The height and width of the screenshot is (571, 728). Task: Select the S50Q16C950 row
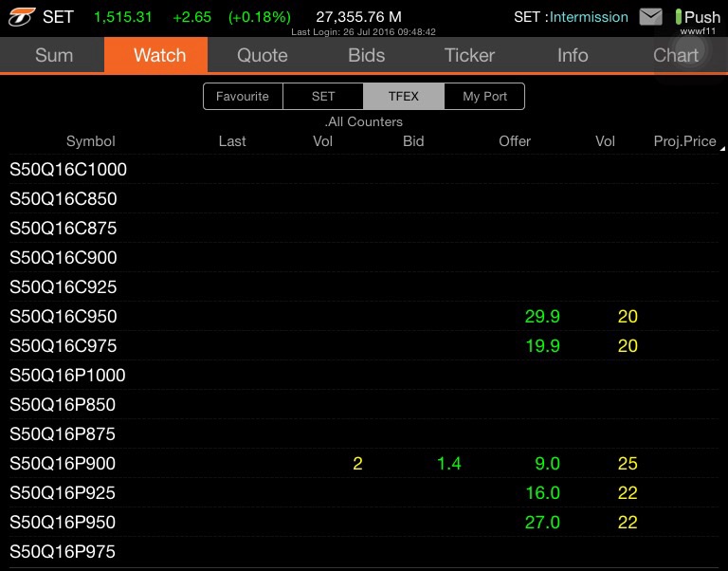[x=364, y=317]
